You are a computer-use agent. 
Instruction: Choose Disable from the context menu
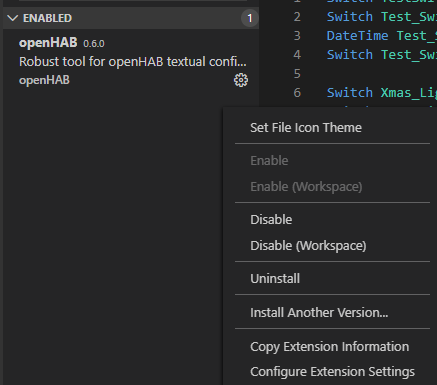(271, 220)
